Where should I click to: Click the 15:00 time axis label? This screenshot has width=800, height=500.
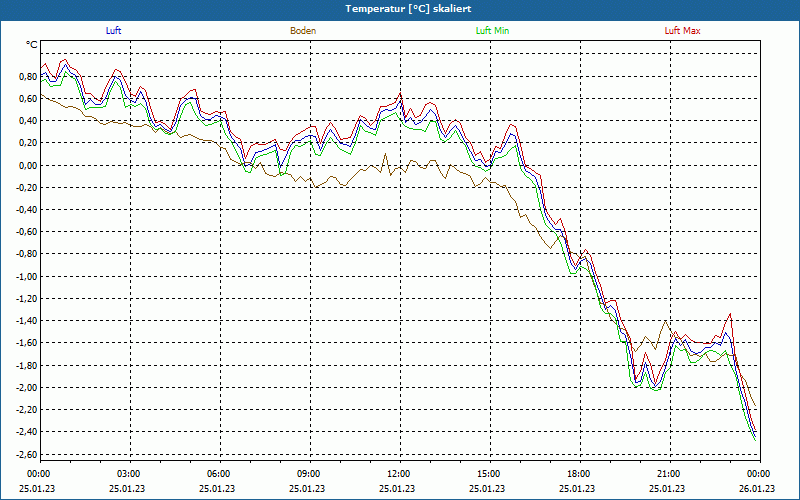[x=489, y=474]
